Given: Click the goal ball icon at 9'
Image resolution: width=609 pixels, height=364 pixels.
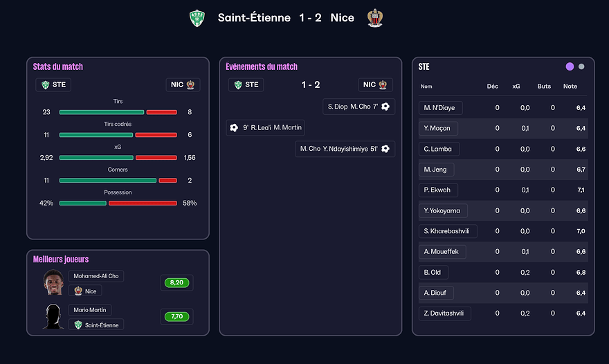Looking at the screenshot, I should (234, 127).
